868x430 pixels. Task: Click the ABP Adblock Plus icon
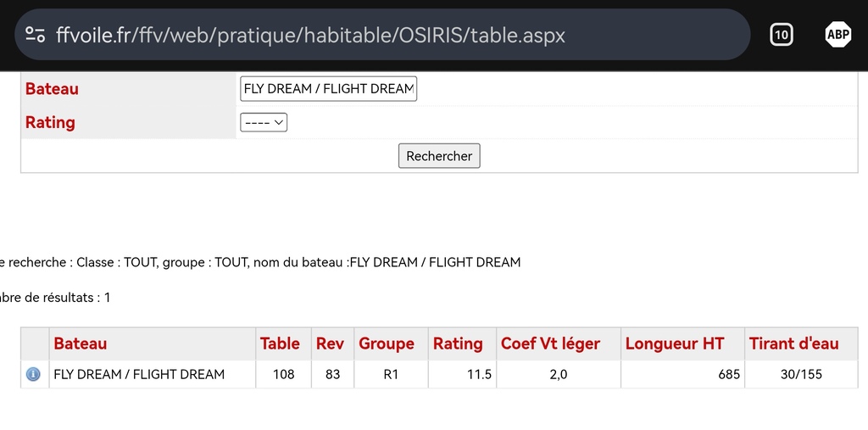coord(837,35)
